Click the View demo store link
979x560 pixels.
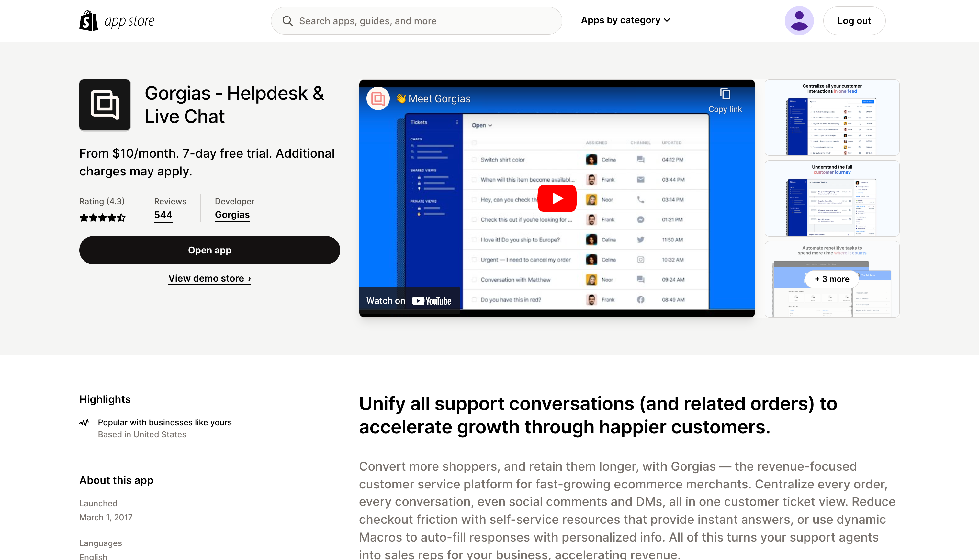click(x=209, y=278)
